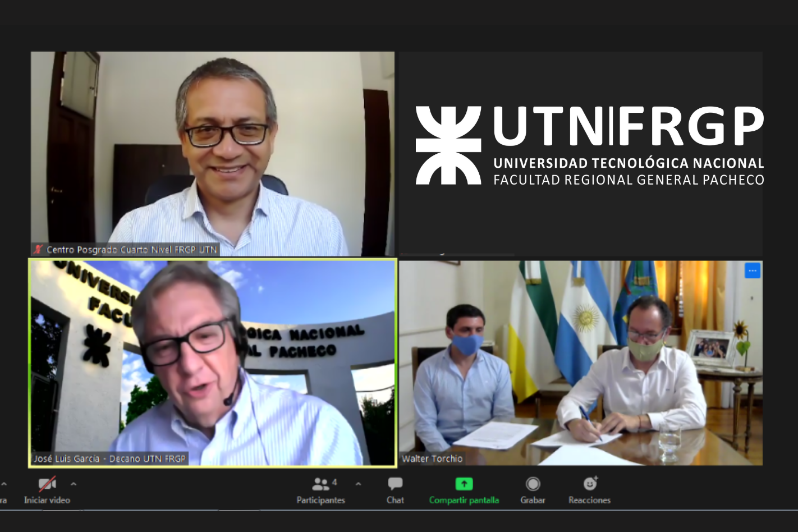Start recording with Grabar button
This screenshot has width=798, height=532.
(x=533, y=490)
